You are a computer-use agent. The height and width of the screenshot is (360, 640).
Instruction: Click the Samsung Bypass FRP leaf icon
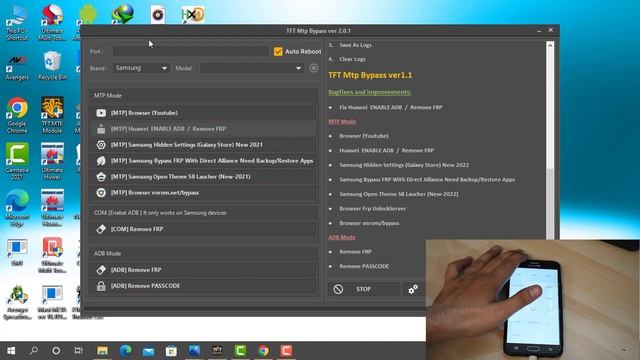[x=101, y=161]
